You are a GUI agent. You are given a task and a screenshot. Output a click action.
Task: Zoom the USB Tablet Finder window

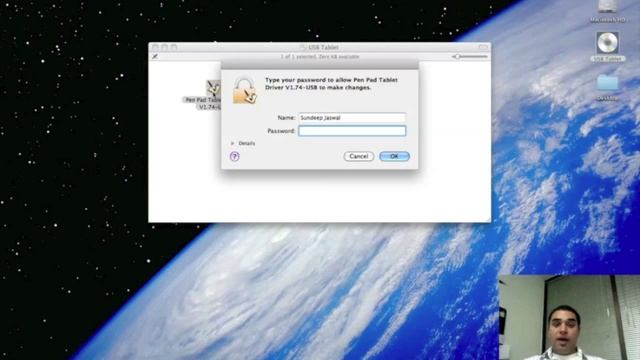[174, 47]
